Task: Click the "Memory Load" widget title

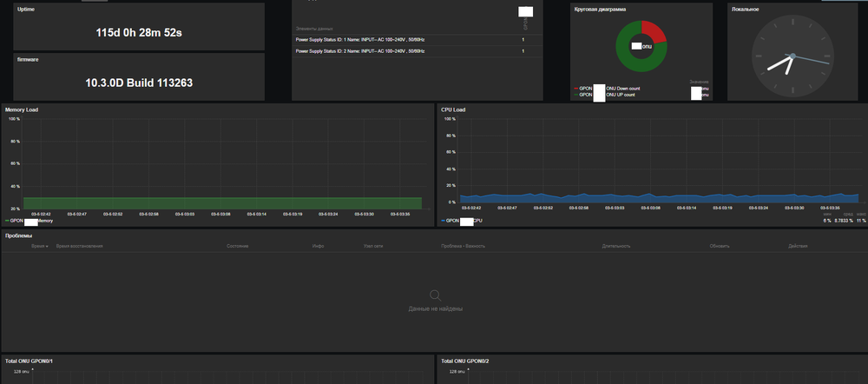Action: pos(22,109)
